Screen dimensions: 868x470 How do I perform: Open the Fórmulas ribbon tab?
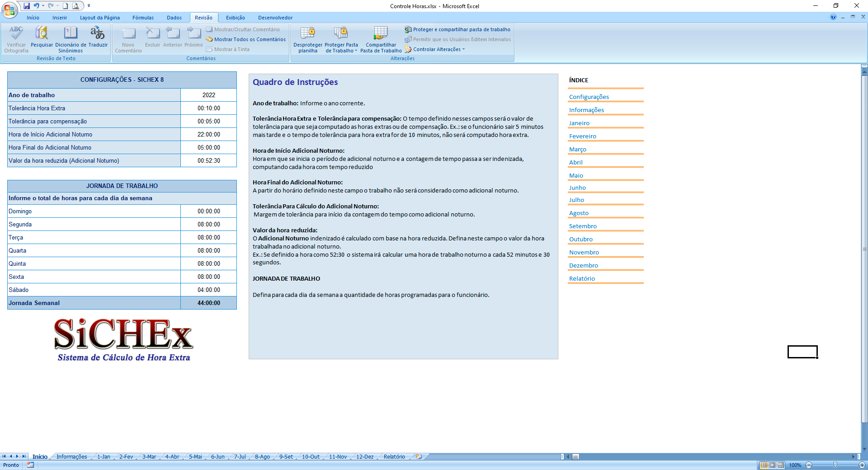(x=143, y=18)
